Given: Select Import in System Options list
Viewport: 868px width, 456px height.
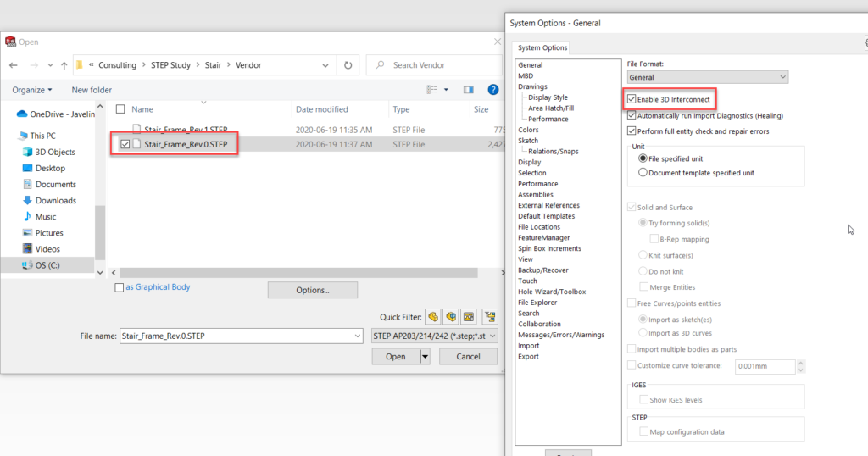Looking at the screenshot, I should coord(529,345).
